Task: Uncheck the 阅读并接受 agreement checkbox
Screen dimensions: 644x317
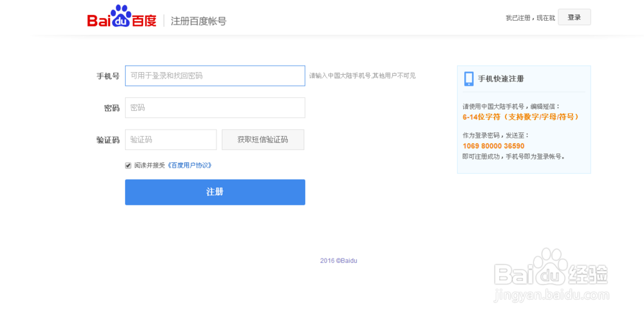Action: [128, 166]
